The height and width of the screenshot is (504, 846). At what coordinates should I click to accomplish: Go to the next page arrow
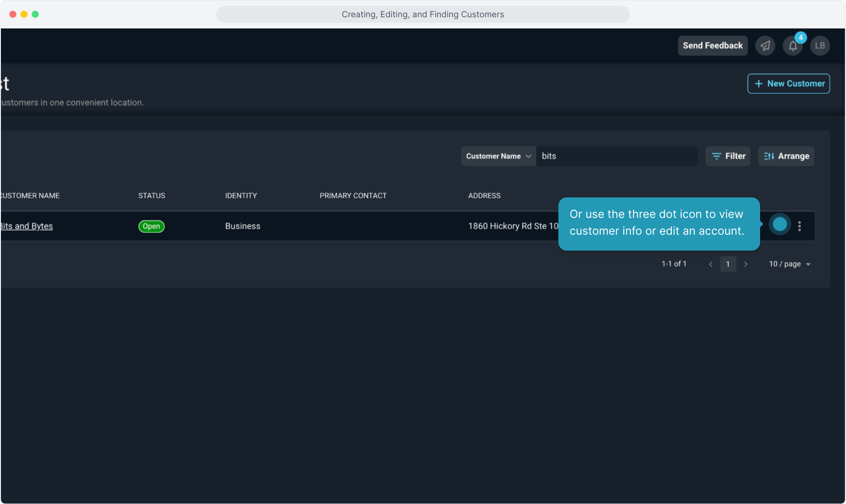pos(746,264)
